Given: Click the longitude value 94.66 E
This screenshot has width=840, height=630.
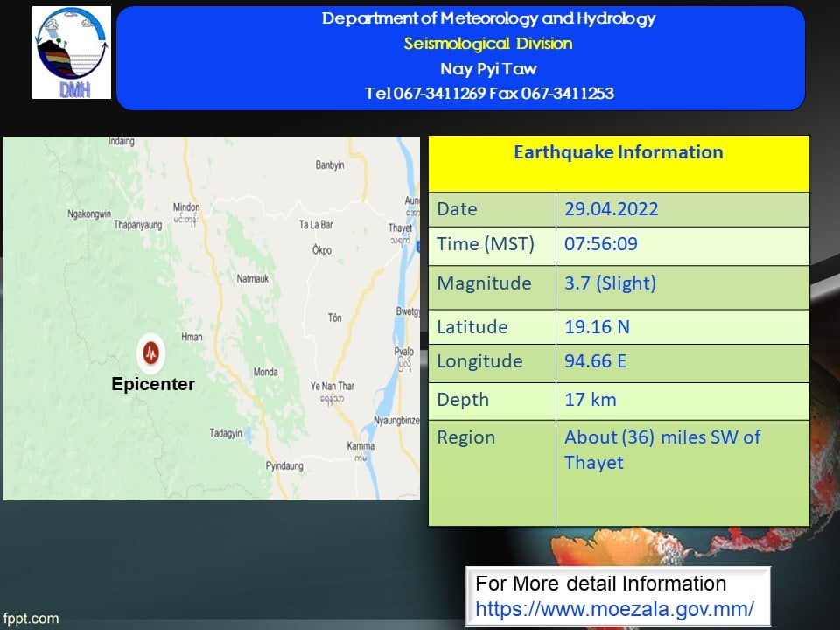Looking at the screenshot, I should pos(596,361).
